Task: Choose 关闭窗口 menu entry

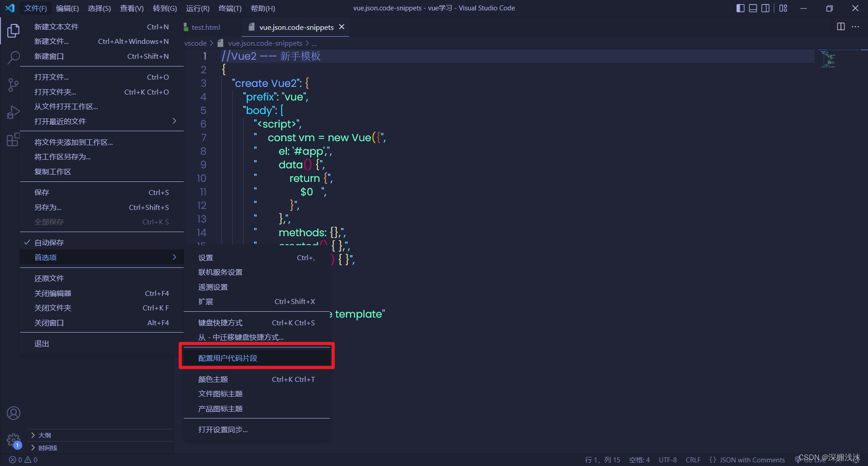Action: 102,323
